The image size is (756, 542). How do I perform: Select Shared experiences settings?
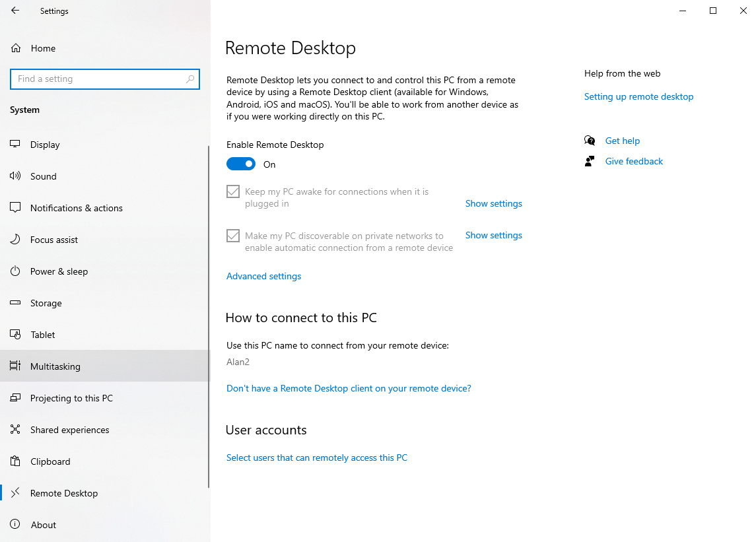[x=70, y=430]
